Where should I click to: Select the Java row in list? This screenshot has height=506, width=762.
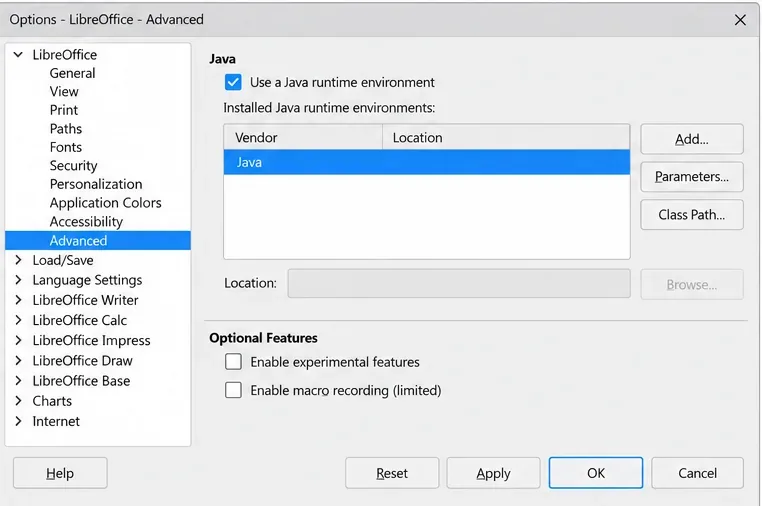427,162
